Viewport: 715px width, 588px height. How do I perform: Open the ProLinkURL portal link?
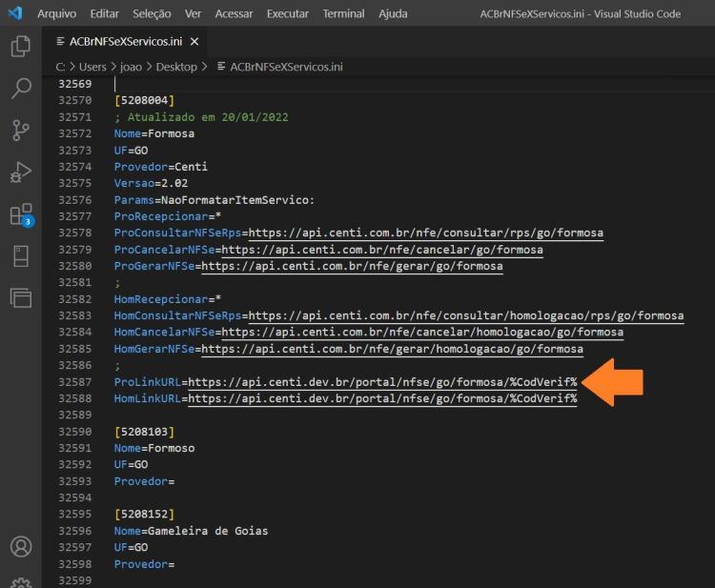pos(382,382)
